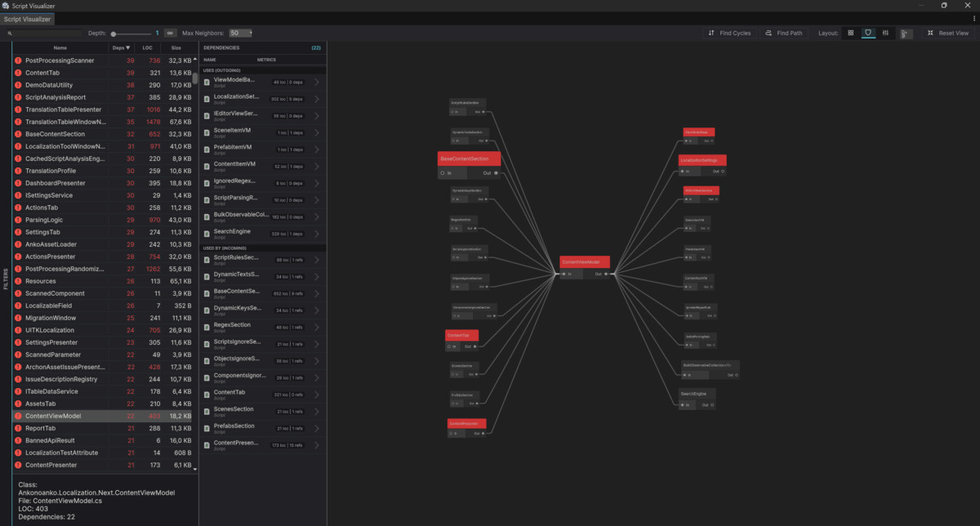This screenshot has height=526, width=980.
Task: Sort by the LOC column header
Action: pyautogui.click(x=148, y=48)
